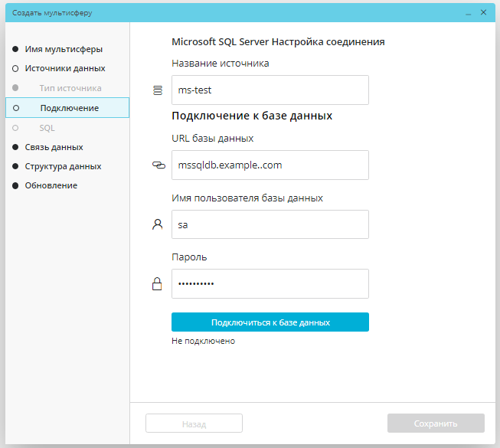Click the filled bullet next to Имя мультисферы
The image size is (500, 448).
point(15,49)
